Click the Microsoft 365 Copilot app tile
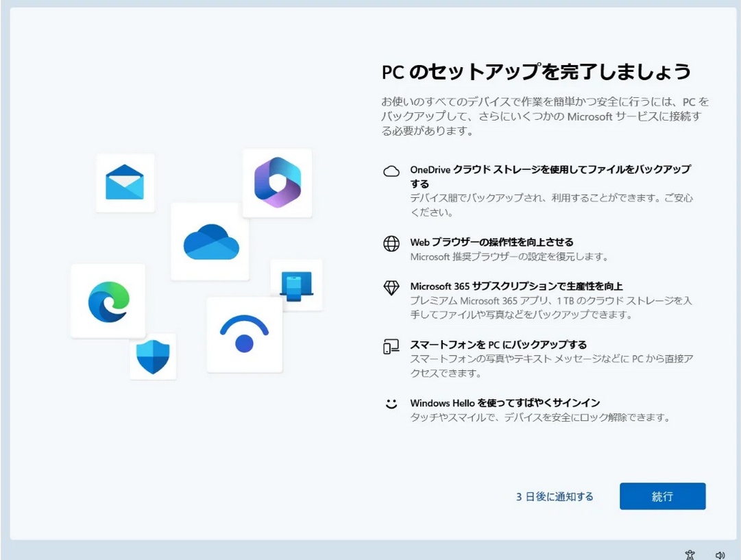 coord(278,184)
